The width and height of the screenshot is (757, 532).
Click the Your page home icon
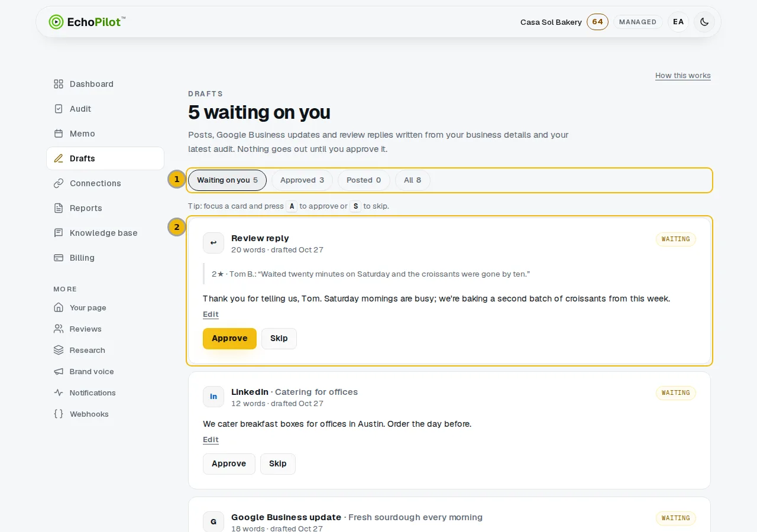(x=59, y=307)
